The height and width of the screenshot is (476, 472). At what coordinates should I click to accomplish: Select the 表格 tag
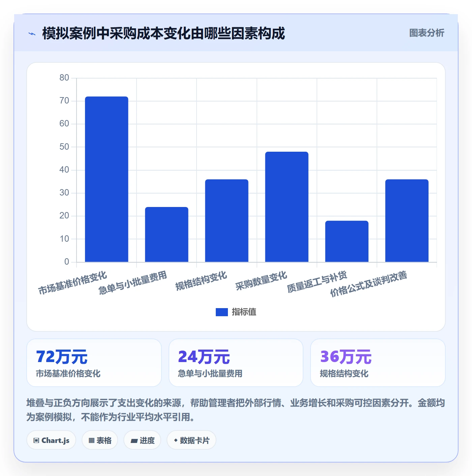click(x=100, y=440)
